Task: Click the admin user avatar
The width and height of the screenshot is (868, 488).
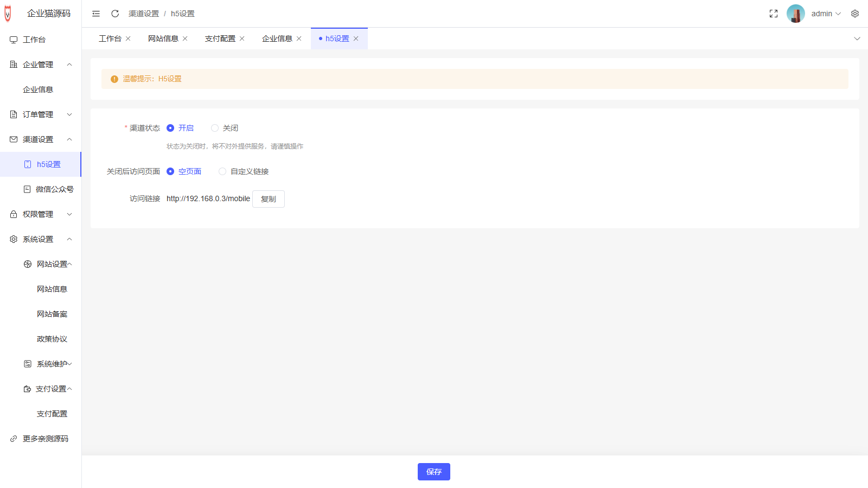Action: 795,14
